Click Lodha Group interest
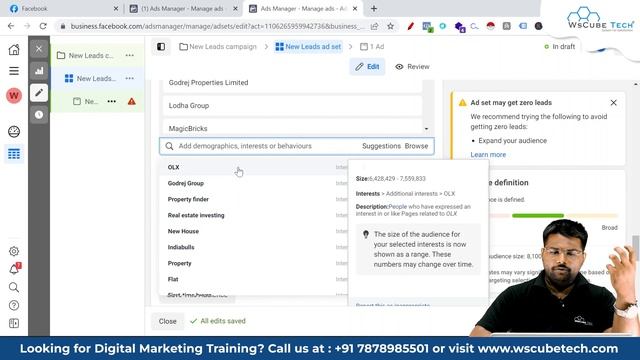 pos(292,105)
